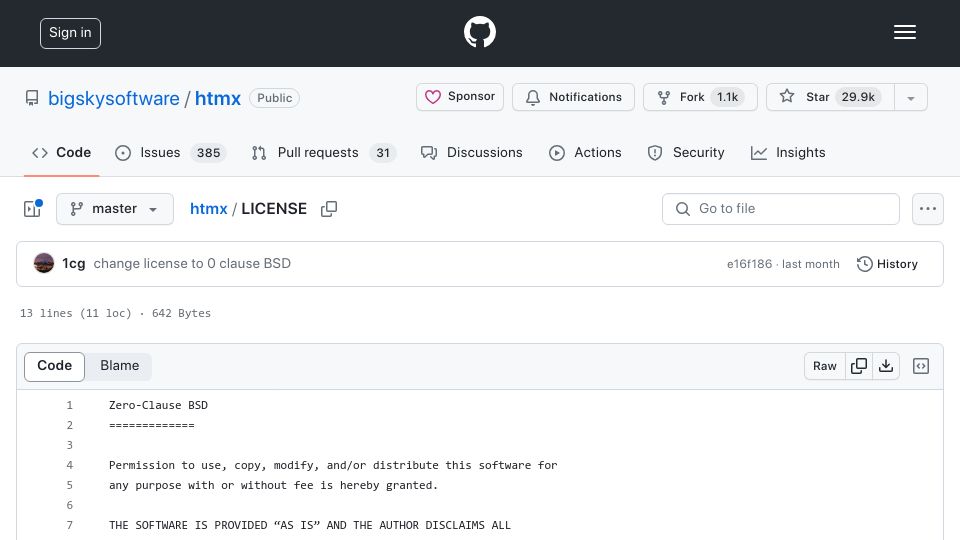Click the Sign in button
The image size is (960, 540).
[x=70, y=33]
